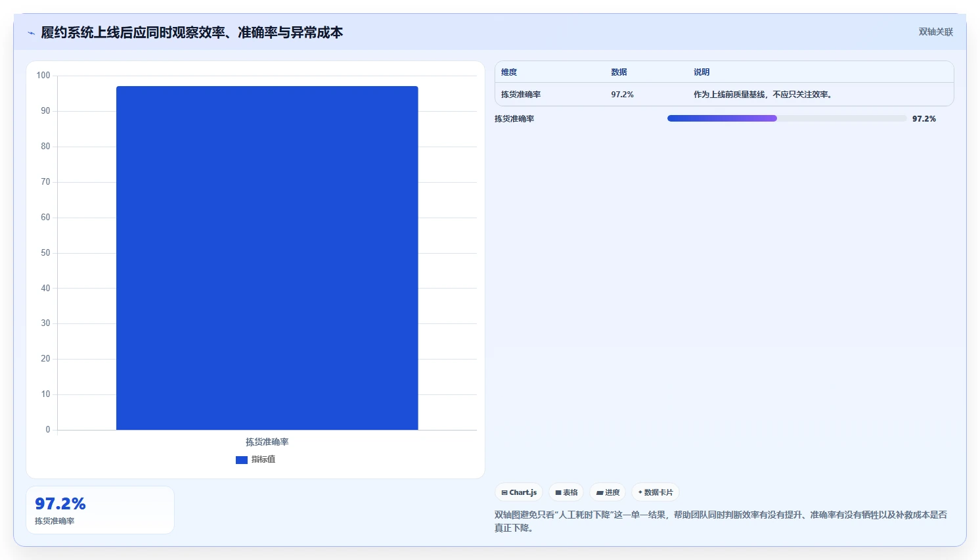Toggle the 指标值 legend item

tap(256, 459)
